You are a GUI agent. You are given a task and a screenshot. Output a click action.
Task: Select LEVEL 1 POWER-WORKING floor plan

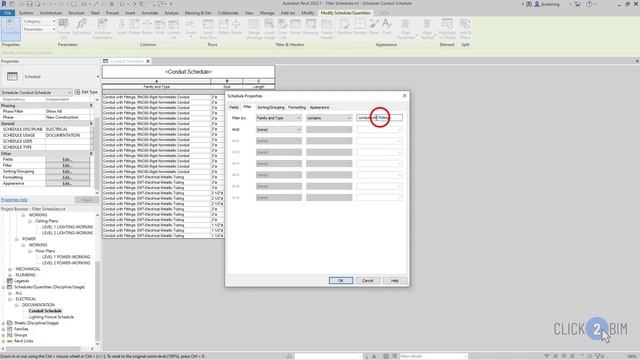coord(66,257)
